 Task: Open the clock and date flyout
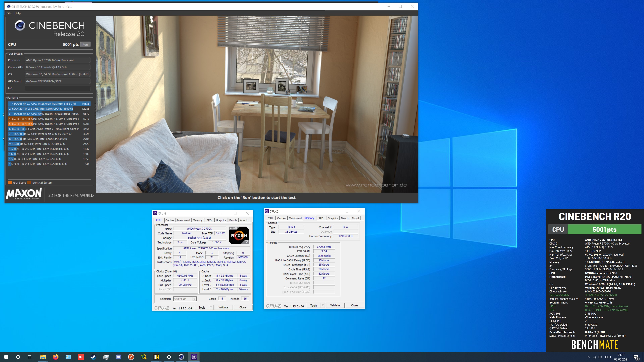621,357
